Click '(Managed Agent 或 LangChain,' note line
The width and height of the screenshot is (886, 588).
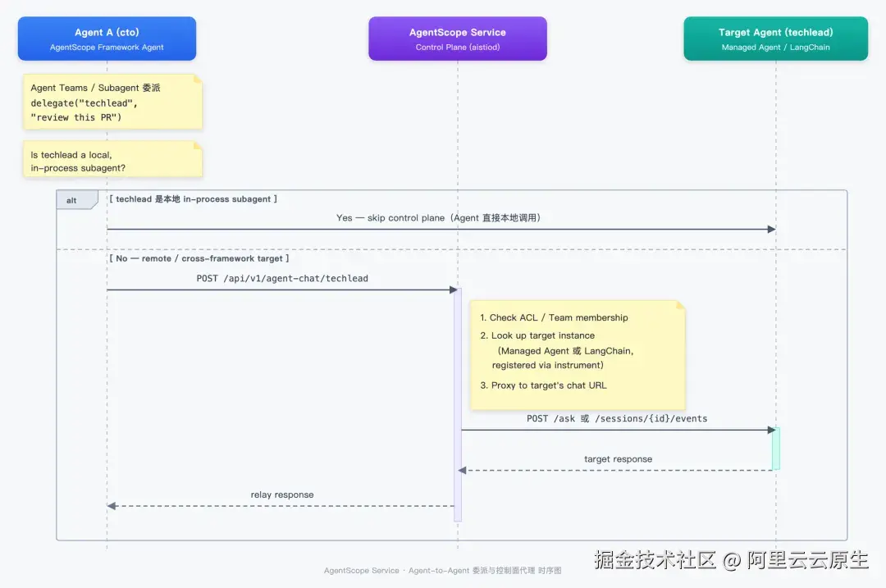565,351
